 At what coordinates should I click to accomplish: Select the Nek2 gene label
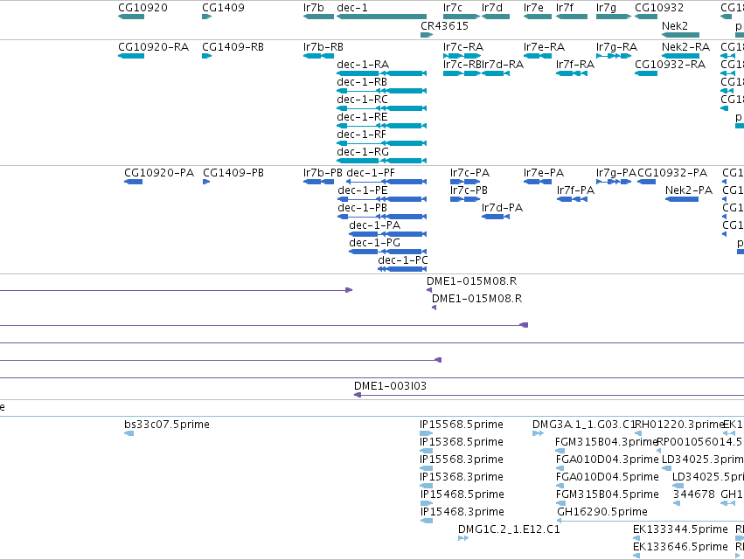coord(675,25)
